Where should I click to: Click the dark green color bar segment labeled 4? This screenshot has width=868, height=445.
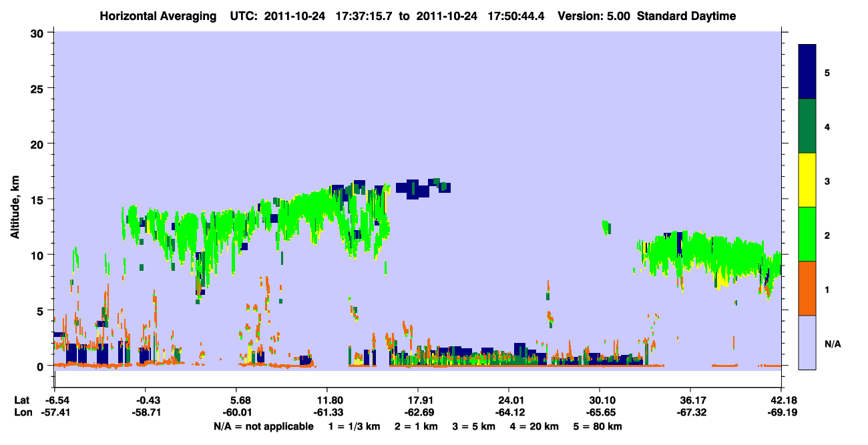coord(807,126)
